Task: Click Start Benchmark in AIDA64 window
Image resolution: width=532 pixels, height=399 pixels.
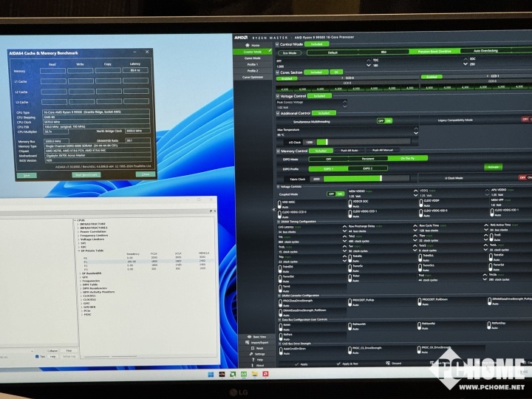Action: coord(86,174)
